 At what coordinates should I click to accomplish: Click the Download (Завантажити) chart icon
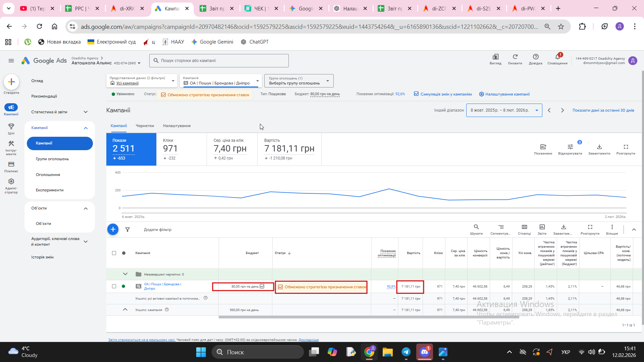pos(599,147)
